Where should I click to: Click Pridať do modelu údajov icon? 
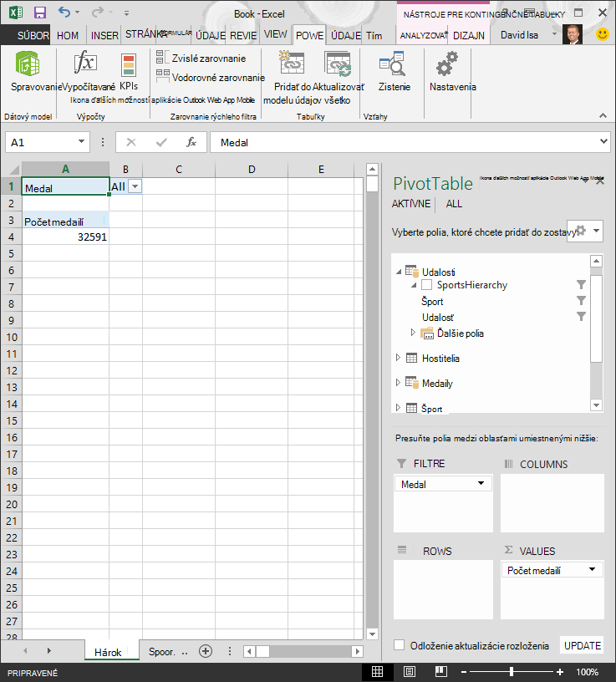tap(292, 64)
